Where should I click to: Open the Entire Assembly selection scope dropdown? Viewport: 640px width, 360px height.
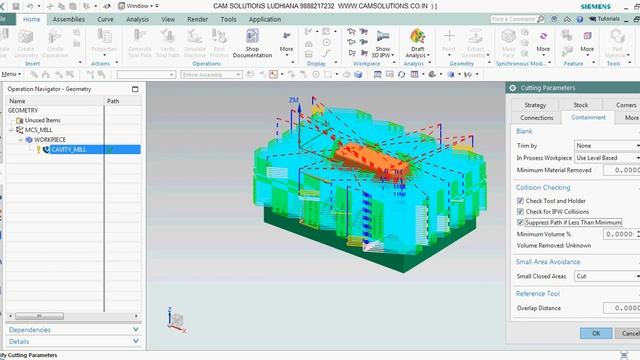click(x=211, y=75)
